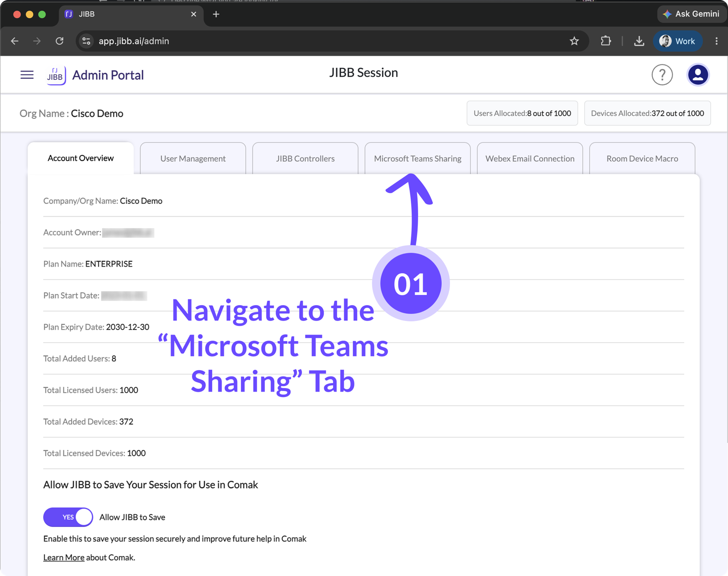Screen dimensions: 728x576
Task: Open the Work profile button
Action: coord(677,41)
